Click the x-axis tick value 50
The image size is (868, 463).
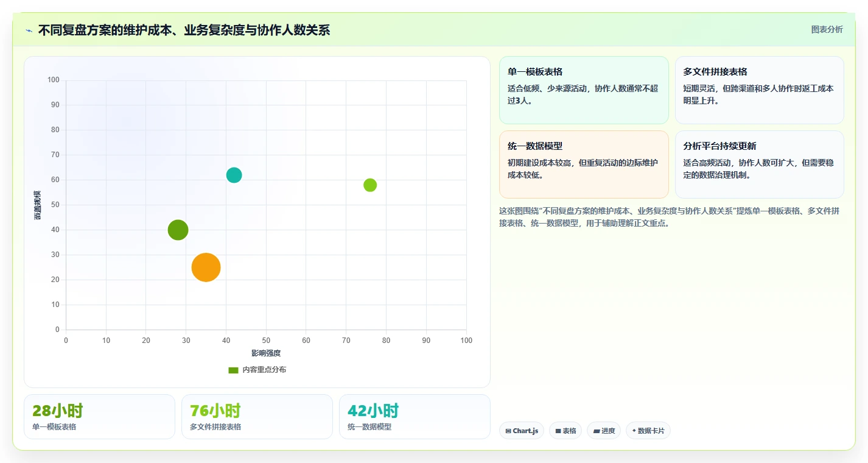click(x=266, y=341)
